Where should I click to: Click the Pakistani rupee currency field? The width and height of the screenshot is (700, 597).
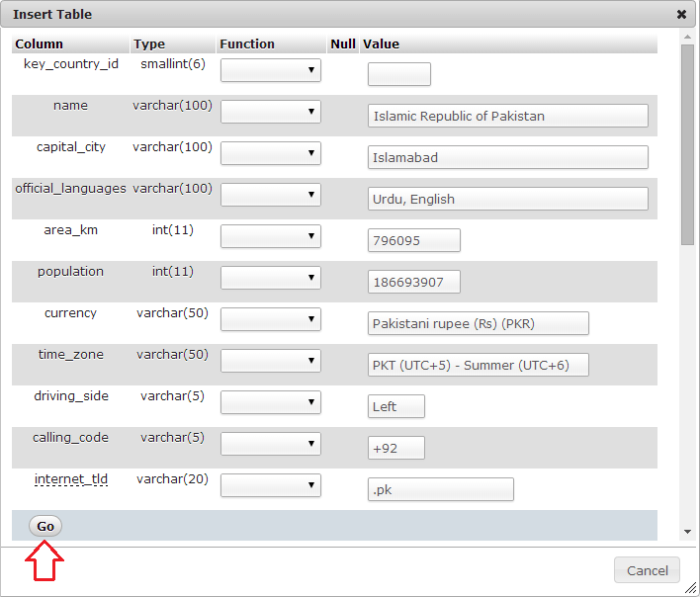click(478, 323)
